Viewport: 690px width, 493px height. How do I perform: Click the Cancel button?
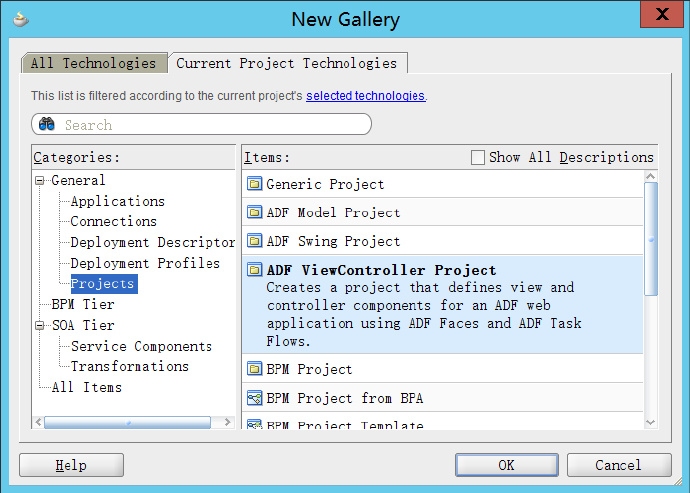(x=619, y=465)
